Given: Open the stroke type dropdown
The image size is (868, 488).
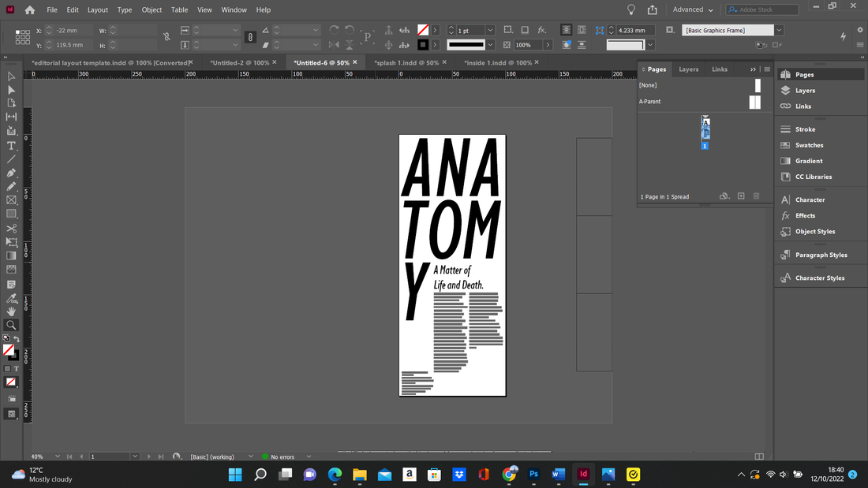Looking at the screenshot, I should (x=490, y=45).
